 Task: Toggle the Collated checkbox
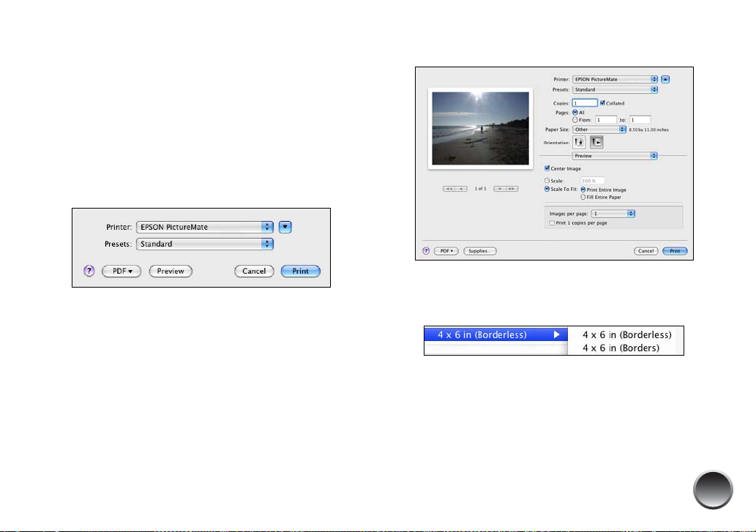pyautogui.click(x=602, y=102)
